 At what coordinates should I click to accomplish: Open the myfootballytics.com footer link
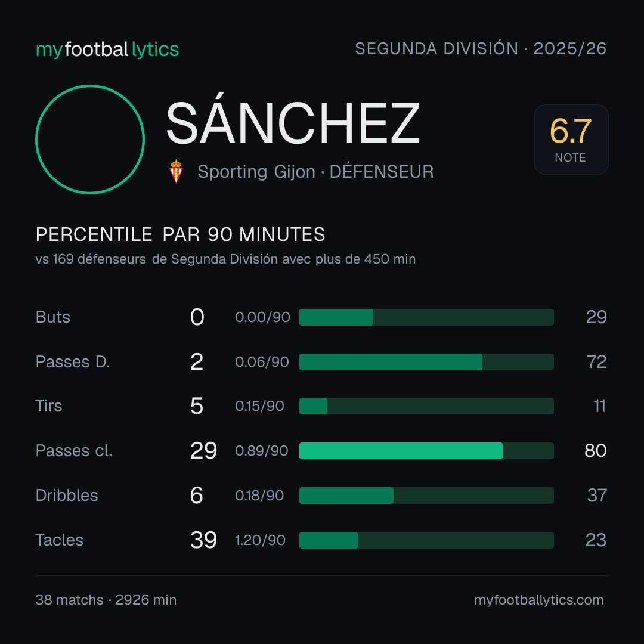[x=539, y=600]
